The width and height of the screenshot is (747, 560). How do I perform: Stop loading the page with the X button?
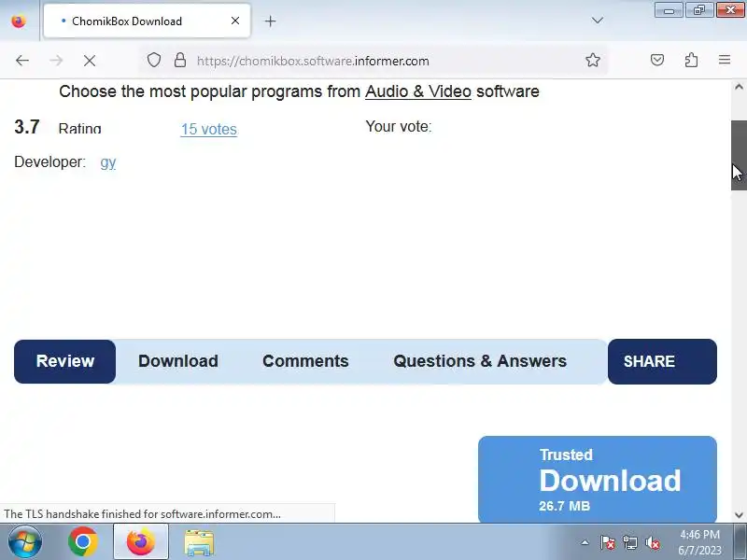[89, 61]
